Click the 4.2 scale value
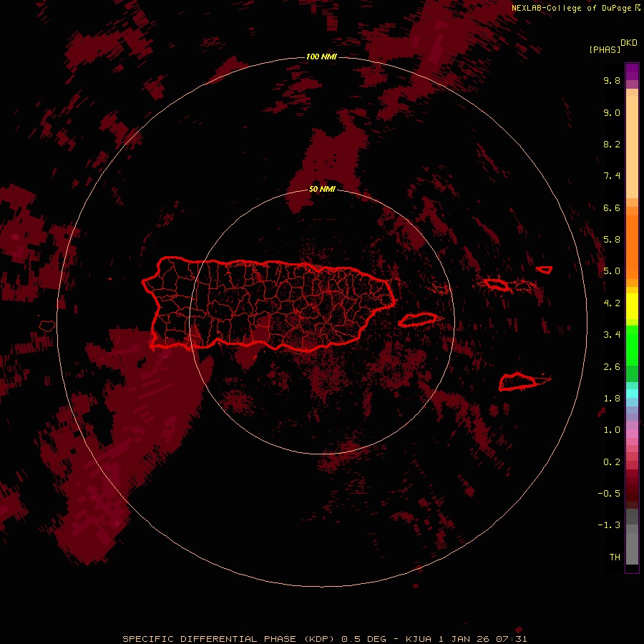This screenshot has width=644, height=644. click(612, 303)
